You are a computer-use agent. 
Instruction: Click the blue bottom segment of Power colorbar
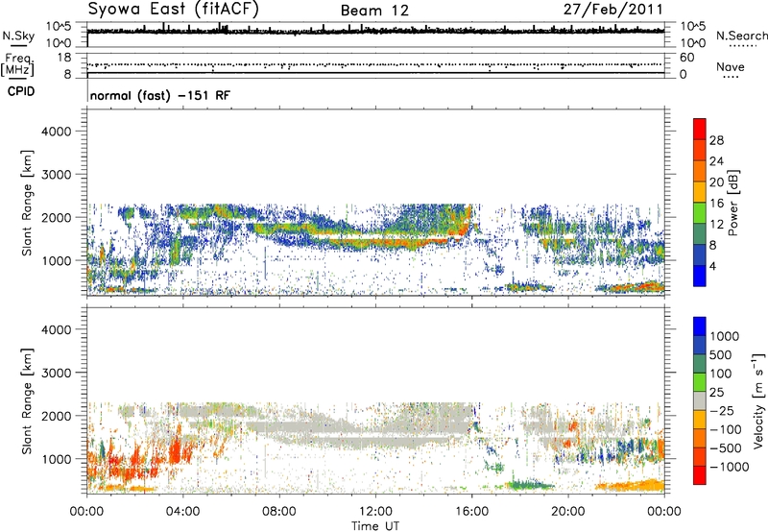(x=700, y=276)
